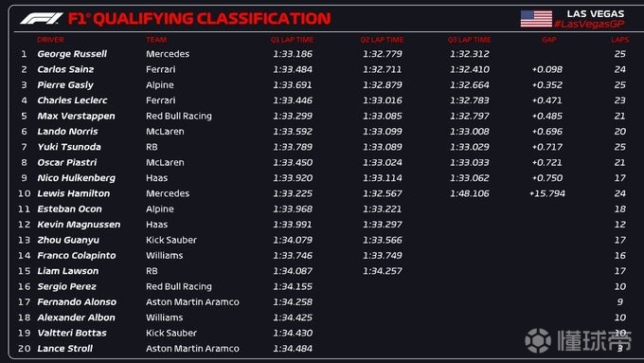644x363 pixels.
Task: Click the GAP column header
Action: pos(548,40)
